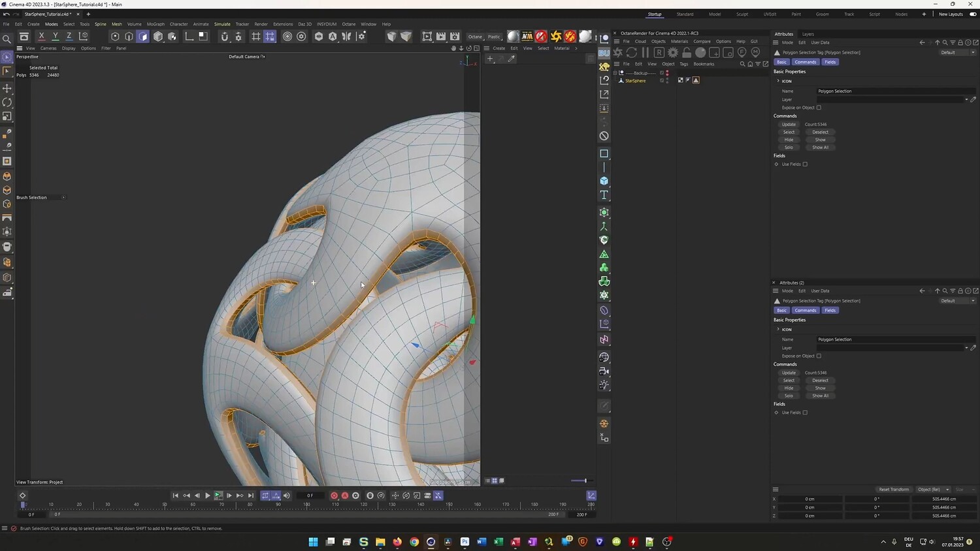Lock the Z axis in the toolbar

pyautogui.click(x=69, y=37)
